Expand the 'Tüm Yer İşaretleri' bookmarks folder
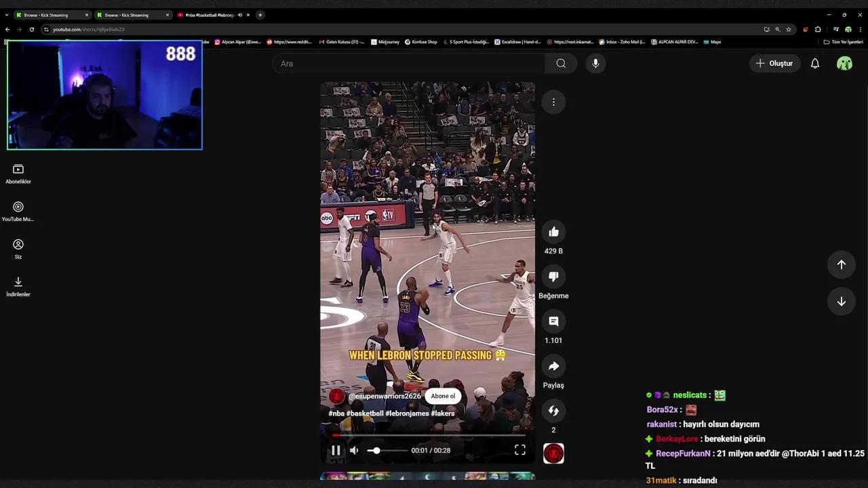Image resolution: width=868 pixels, height=488 pixels. coord(844,42)
